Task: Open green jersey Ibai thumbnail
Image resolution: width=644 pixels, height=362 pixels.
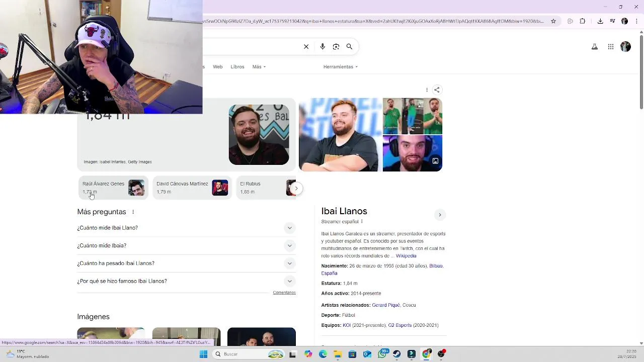Action: click(413, 116)
